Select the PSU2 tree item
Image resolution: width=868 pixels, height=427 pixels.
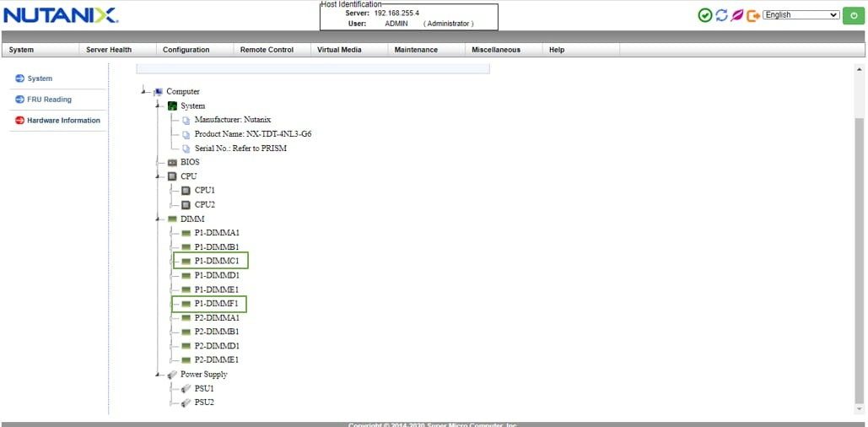coord(204,403)
